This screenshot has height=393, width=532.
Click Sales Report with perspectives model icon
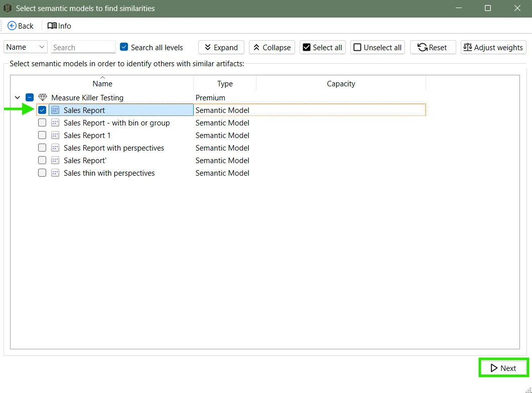pos(55,148)
